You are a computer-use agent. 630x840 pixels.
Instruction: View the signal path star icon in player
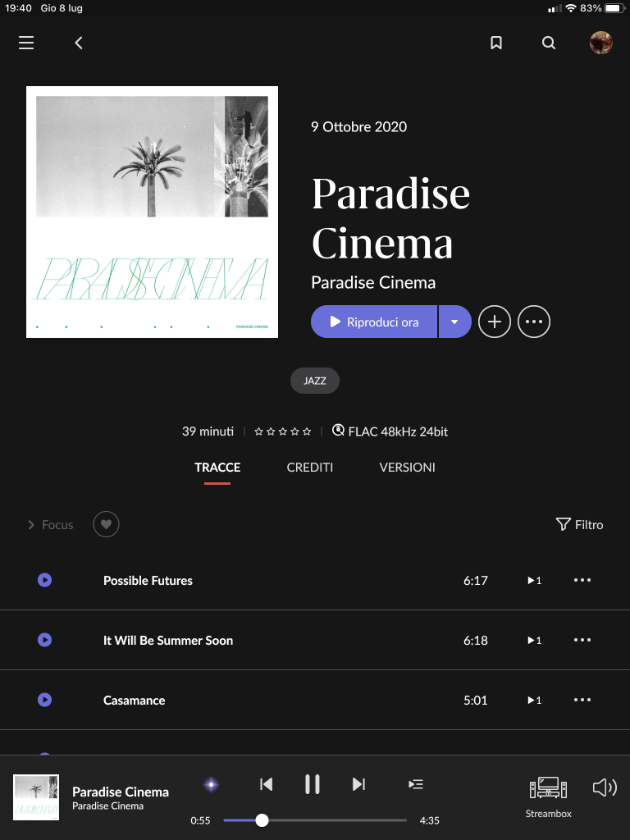pyautogui.click(x=211, y=785)
